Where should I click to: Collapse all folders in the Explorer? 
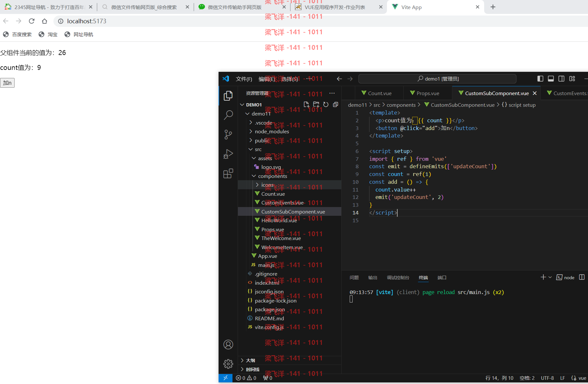[x=336, y=104]
